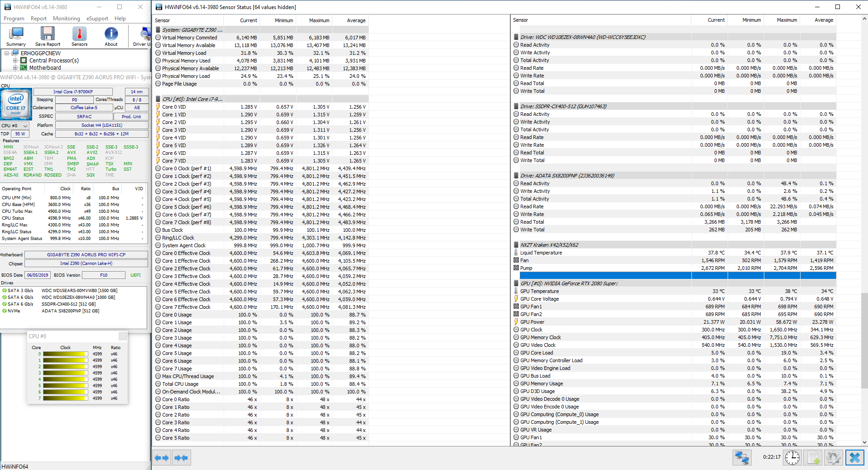
Task: Click the Core 0 VID voltage icon
Action: coord(158,107)
